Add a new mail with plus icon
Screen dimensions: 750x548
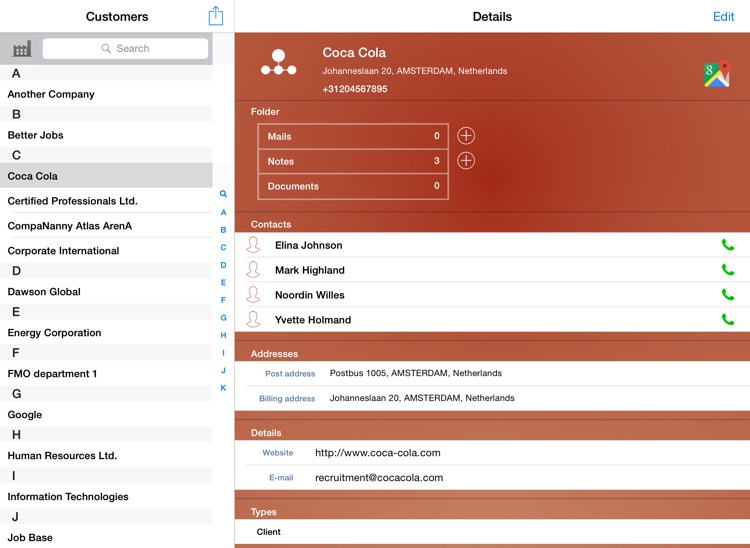click(x=466, y=136)
